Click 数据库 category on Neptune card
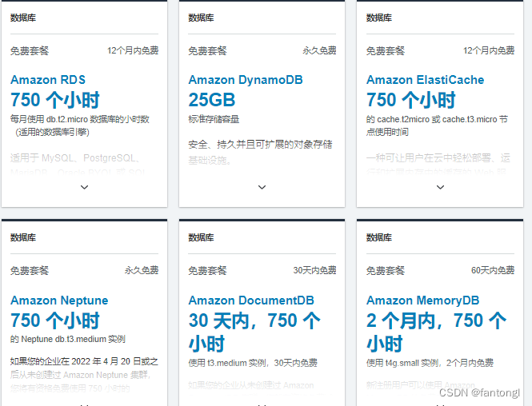Image resolution: width=532 pixels, height=406 pixels. coord(23,237)
